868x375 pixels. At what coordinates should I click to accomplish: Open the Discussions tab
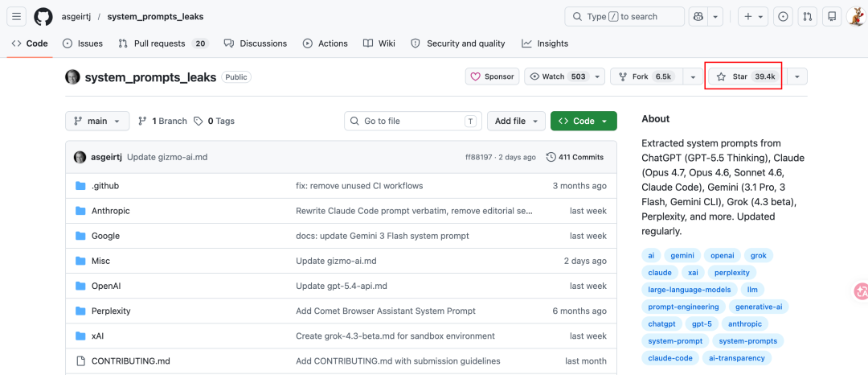256,43
